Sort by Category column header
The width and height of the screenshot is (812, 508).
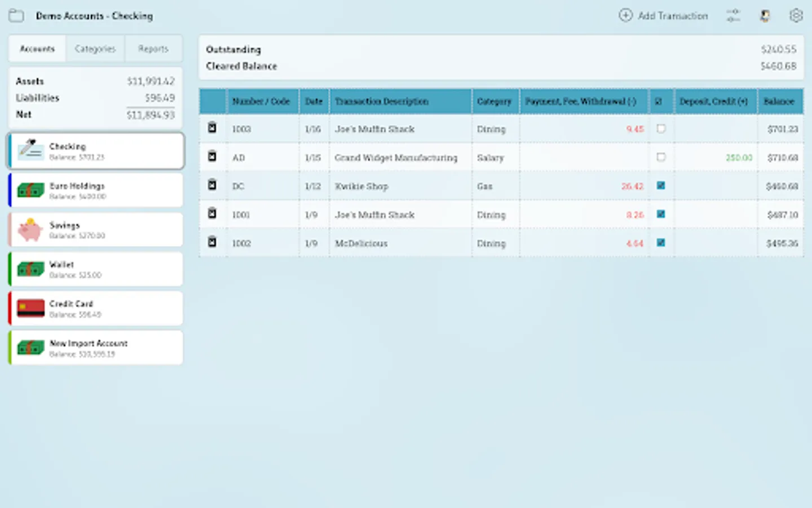tap(495, 102)
